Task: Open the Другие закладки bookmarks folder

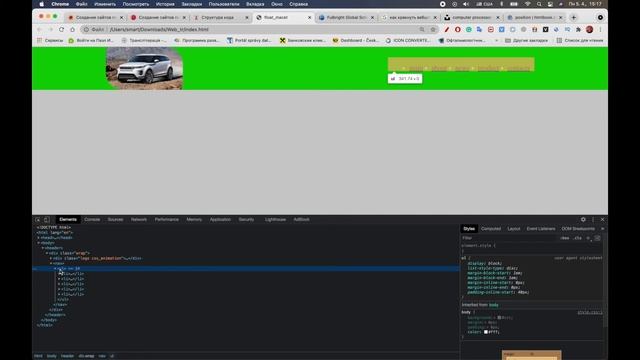Action: 526,40
